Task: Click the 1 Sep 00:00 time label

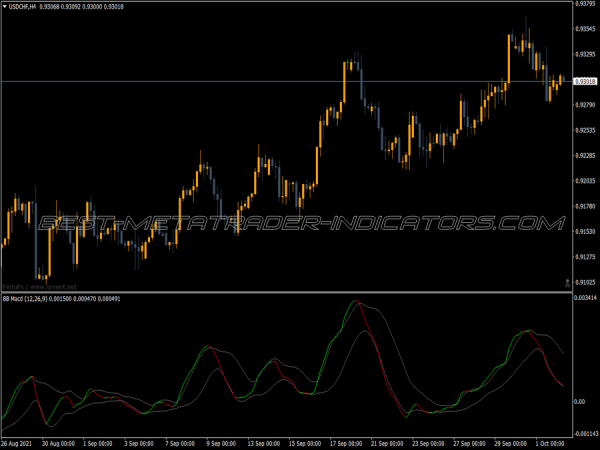Action: point(98,444)
